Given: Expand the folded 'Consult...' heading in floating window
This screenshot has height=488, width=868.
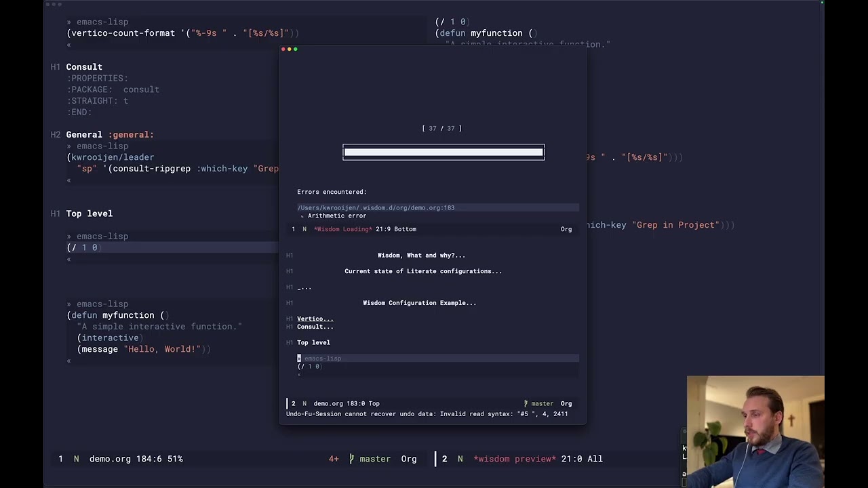Looking at the screenshot, I should click(x=315, y=327).
